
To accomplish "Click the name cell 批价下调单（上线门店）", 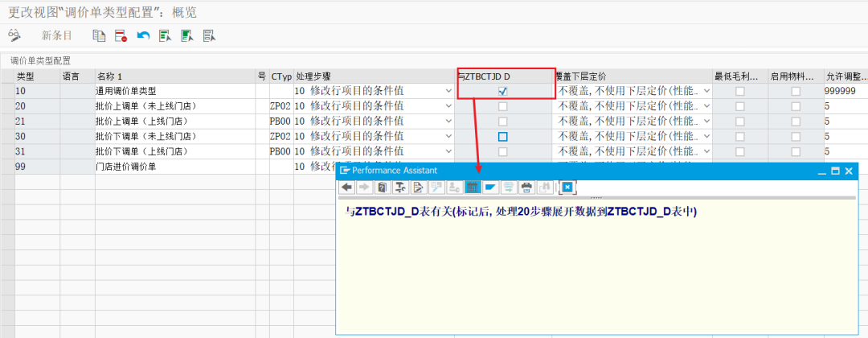I will coord(175,151).
